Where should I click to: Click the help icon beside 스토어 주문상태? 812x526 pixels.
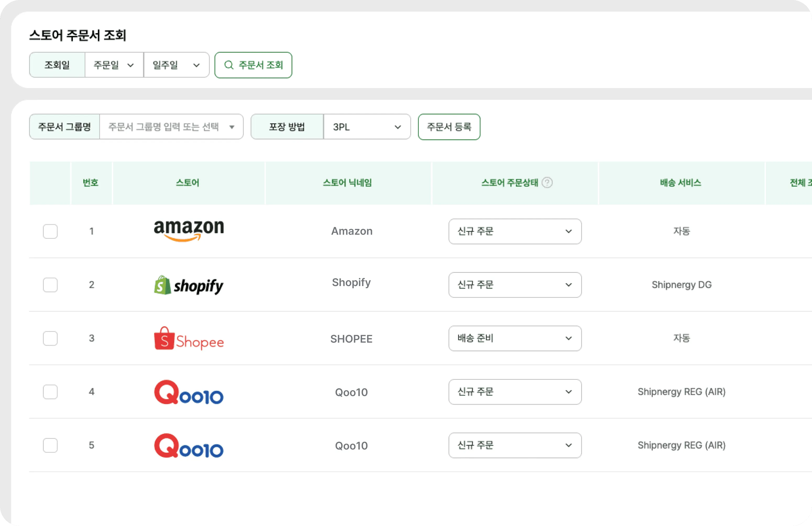pyautogui.click(x=547, y=183)
